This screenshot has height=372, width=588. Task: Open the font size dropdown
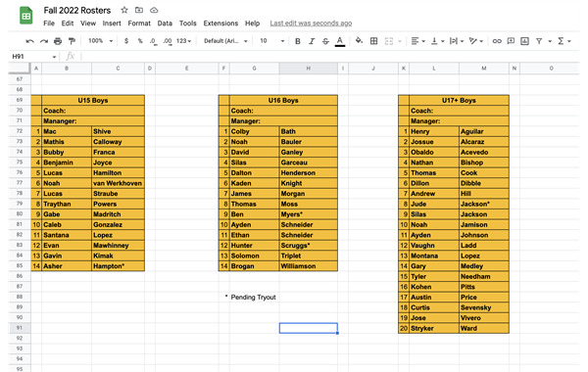click(272, 41)
